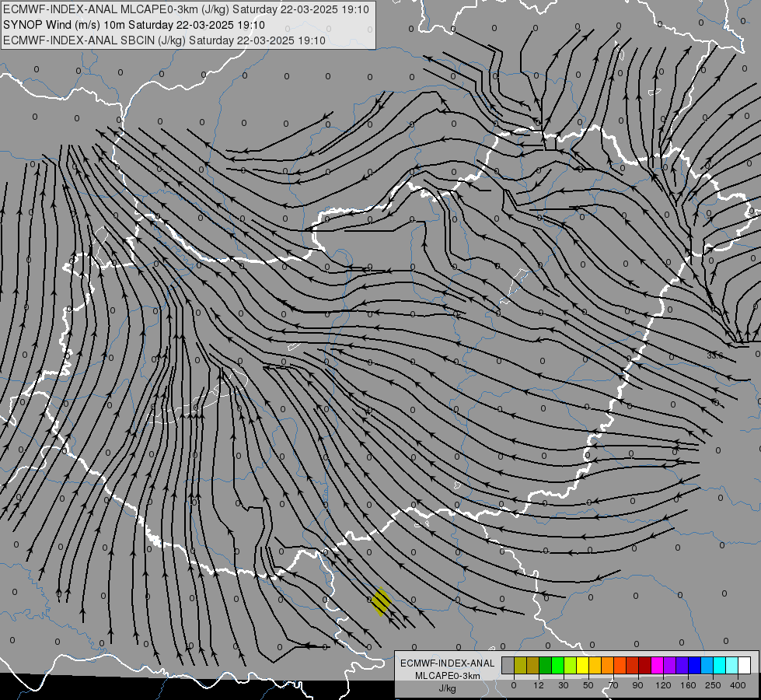This screenshot has height=700, width=761.
Task: Click the olive-yellow CAPE patch on map
Action: pyautogui.click(x=381, y=602)
